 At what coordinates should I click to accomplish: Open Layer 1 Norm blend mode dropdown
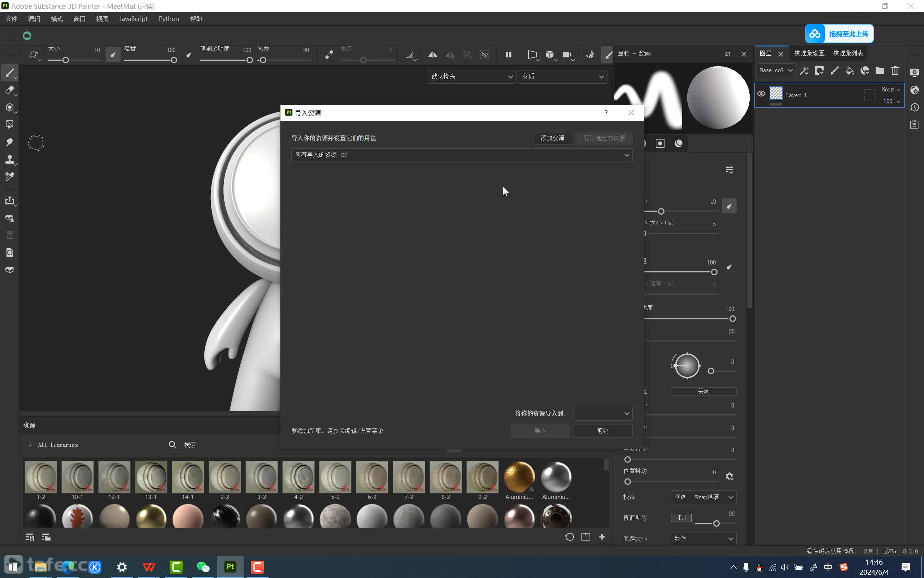click(x=891, y=90)
